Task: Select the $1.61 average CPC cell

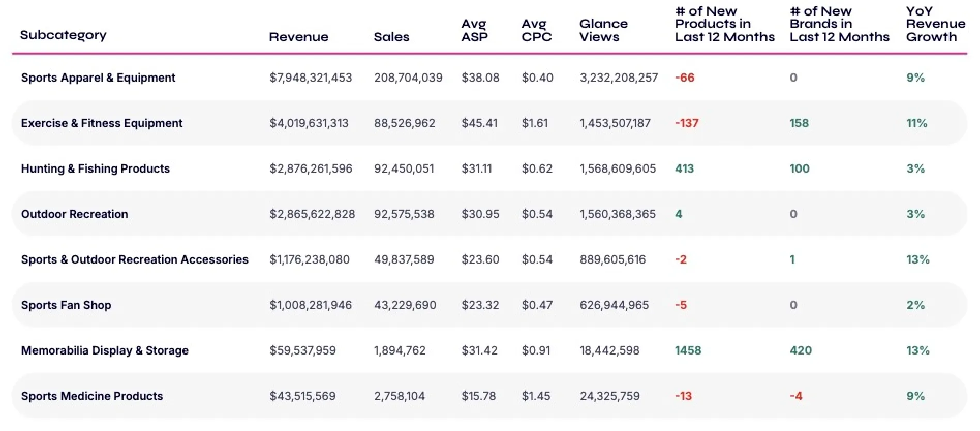Action: (x=535, y=123)
